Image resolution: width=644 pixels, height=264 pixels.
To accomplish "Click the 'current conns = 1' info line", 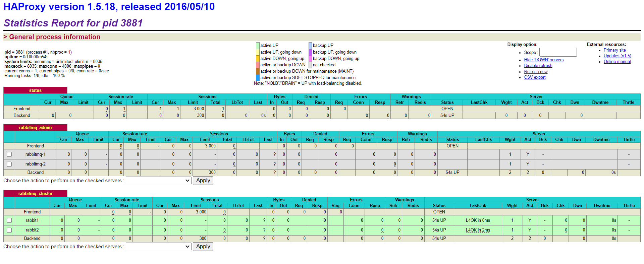I will [x=57, y=71].
